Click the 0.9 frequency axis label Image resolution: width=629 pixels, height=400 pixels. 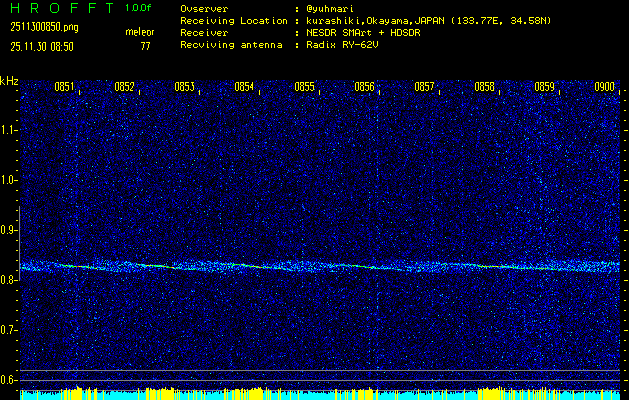click(x=9, y=230)
